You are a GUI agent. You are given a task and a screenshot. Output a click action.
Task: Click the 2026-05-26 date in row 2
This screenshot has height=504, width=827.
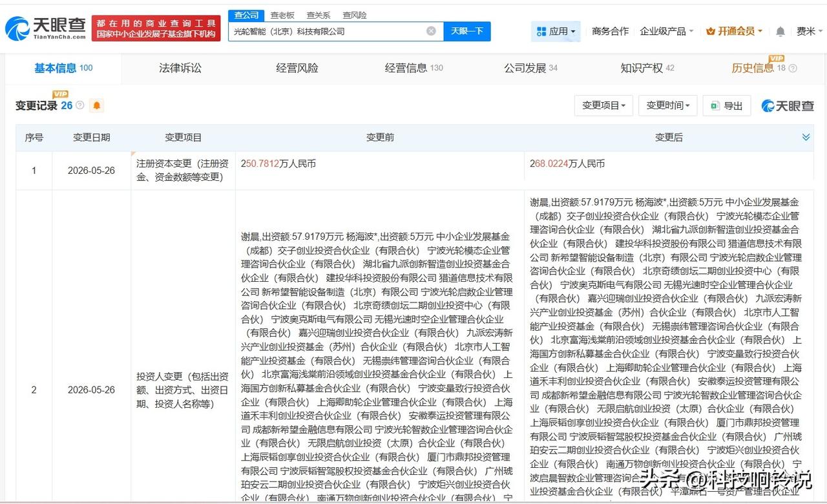(91, 390)
